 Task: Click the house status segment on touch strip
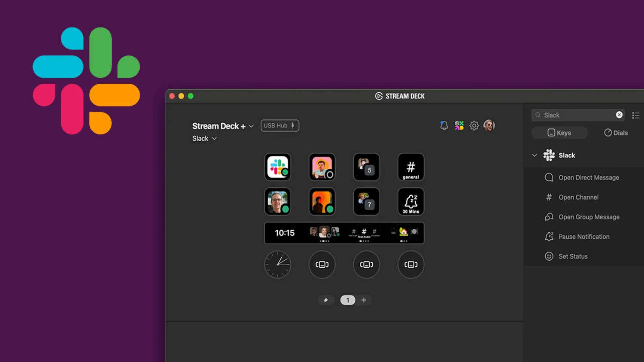(404, 233)
